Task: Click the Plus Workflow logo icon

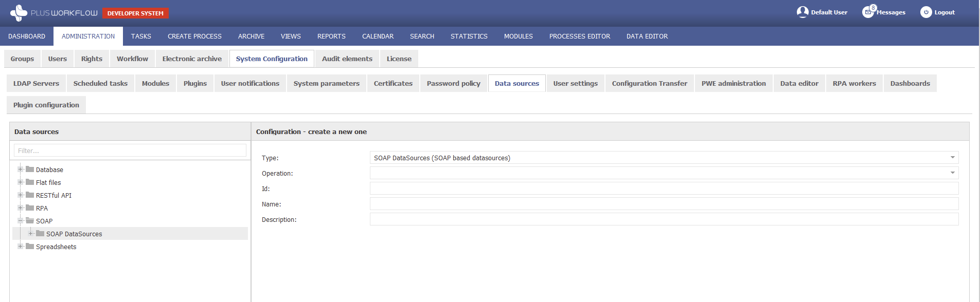Action: 19,13
